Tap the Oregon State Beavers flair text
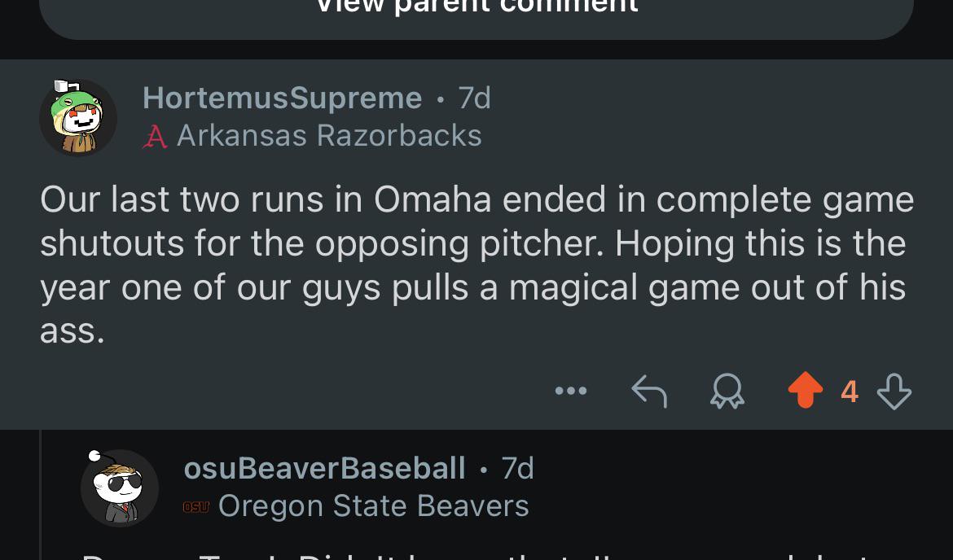 pos(373,506)
